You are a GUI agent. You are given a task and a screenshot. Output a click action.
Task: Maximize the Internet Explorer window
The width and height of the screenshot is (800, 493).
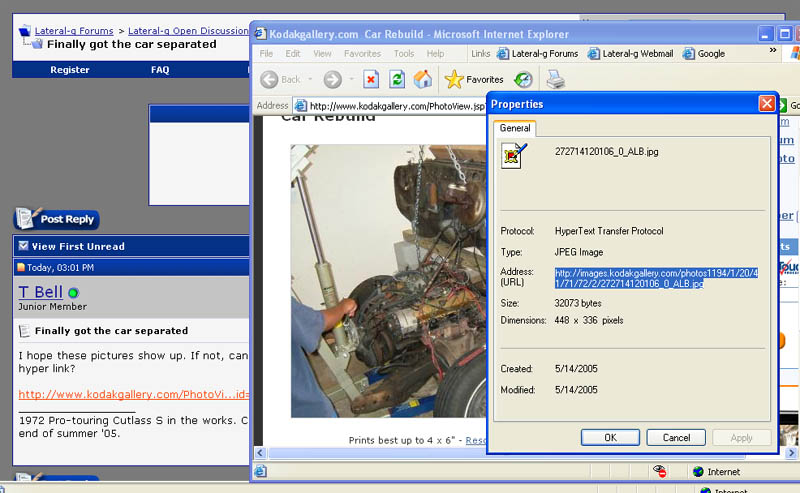pos(784,34)
